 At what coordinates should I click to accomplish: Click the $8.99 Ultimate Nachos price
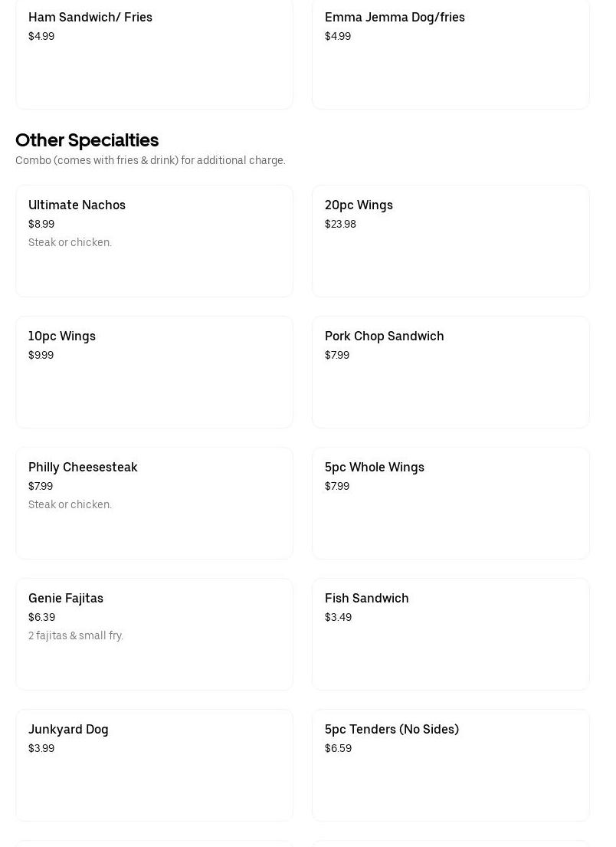(x=41, y=225)
